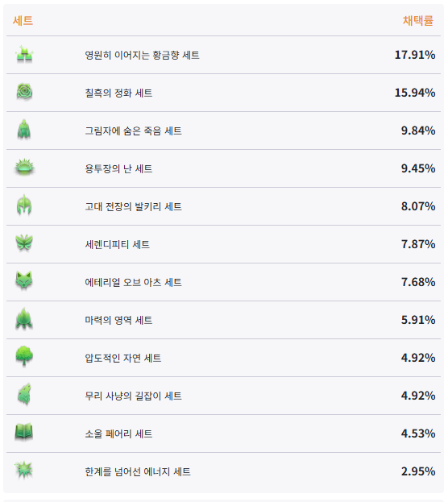This screenshot has height=502, width=448.
Task: Open the 칠흑의 정화 세트 name text
Action: pos(118,93)
